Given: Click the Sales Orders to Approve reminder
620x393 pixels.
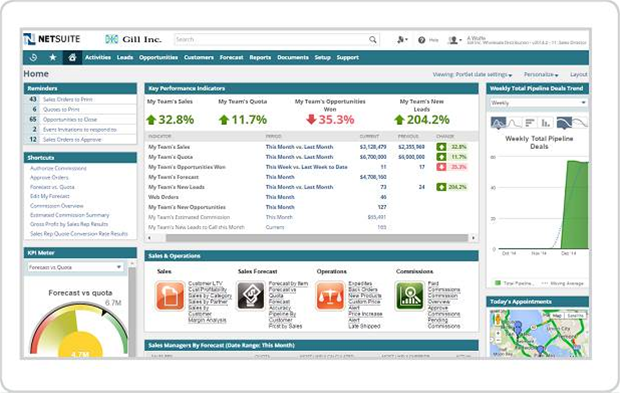Looking at the screenshot, I should [x=72, y=140].
